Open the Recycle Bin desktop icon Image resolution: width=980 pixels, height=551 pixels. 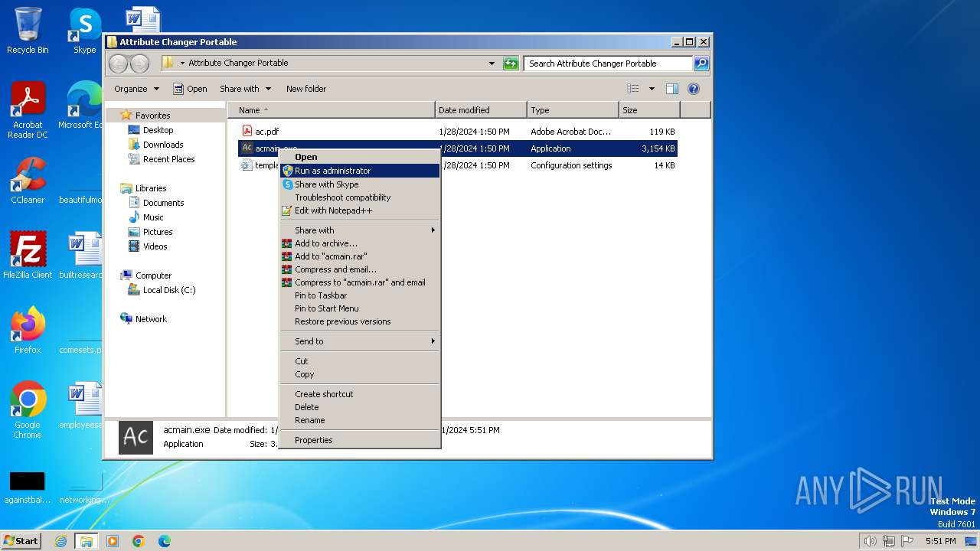click(28, 31)
